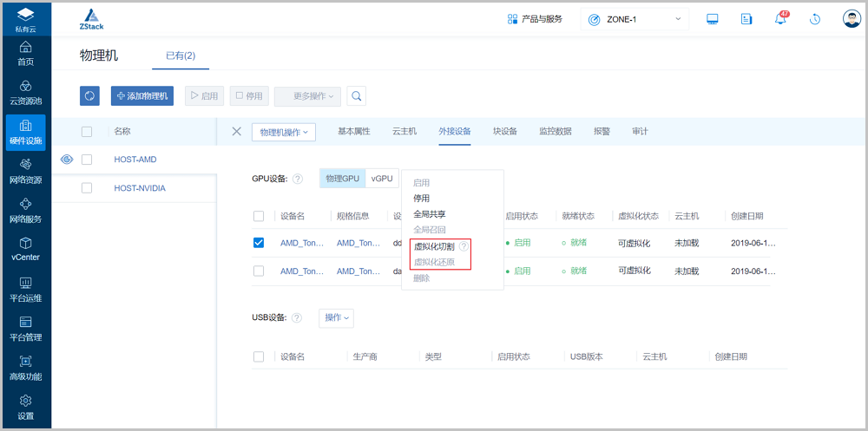Open 首页 home in sidebar

tap(26, 52)
